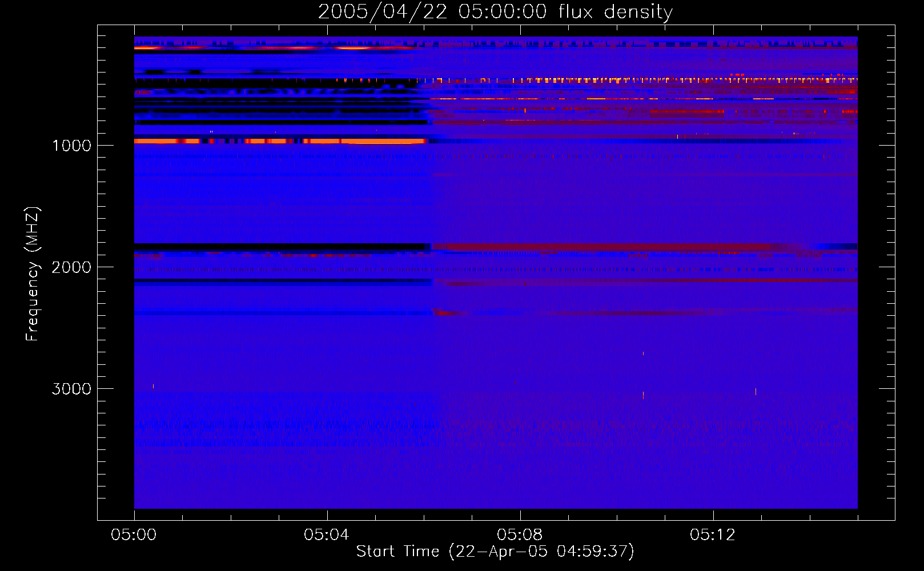Click the 2000 frequency tick label
Viewport: 924px width, 571px height.
click(x=71, y=267)
